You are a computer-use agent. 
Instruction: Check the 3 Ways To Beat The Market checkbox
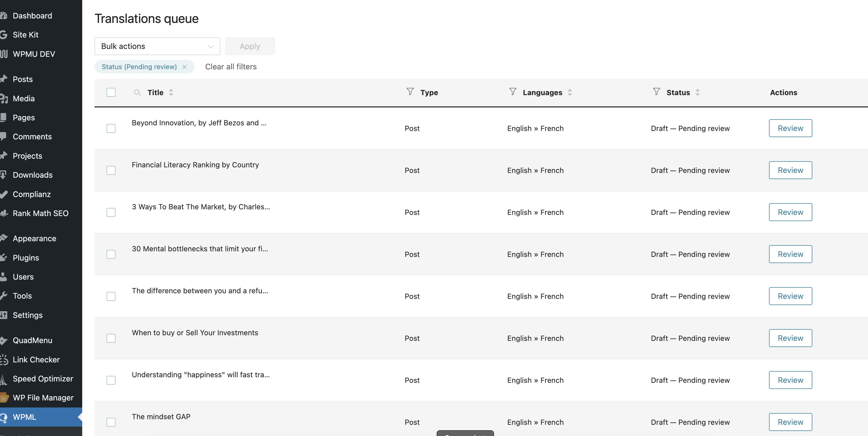click(111, 212)
